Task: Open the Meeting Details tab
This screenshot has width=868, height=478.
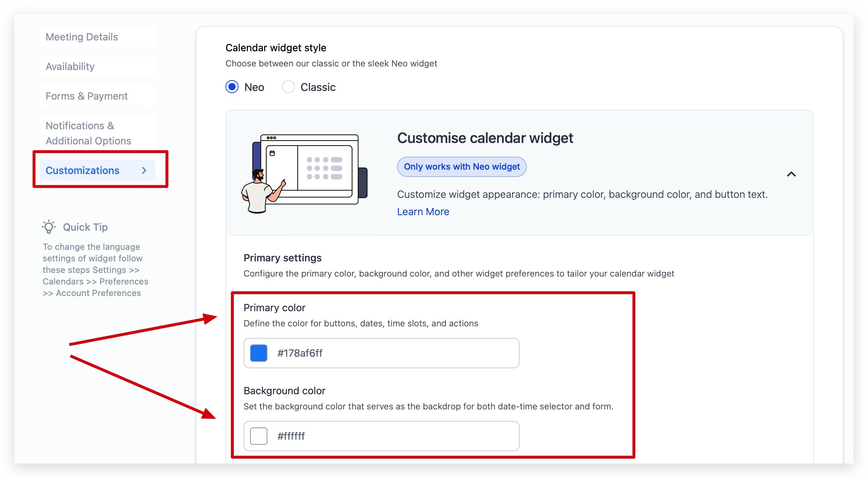Action: (x=82, y=37)
